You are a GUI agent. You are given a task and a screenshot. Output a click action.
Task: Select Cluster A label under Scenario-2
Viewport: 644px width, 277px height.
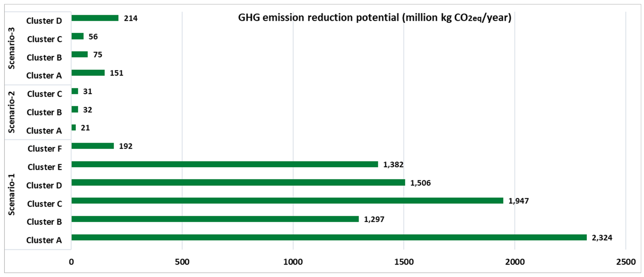coord(44,130)
